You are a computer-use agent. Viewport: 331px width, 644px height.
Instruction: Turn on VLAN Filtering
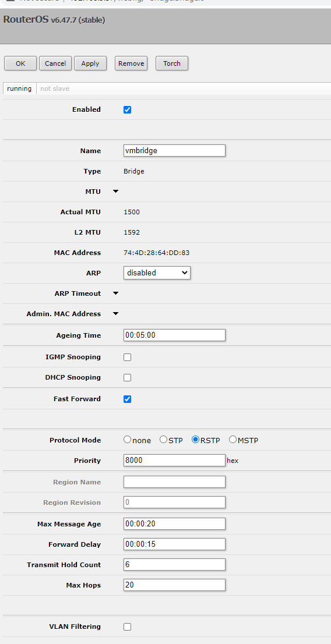[x=128, y=627]
